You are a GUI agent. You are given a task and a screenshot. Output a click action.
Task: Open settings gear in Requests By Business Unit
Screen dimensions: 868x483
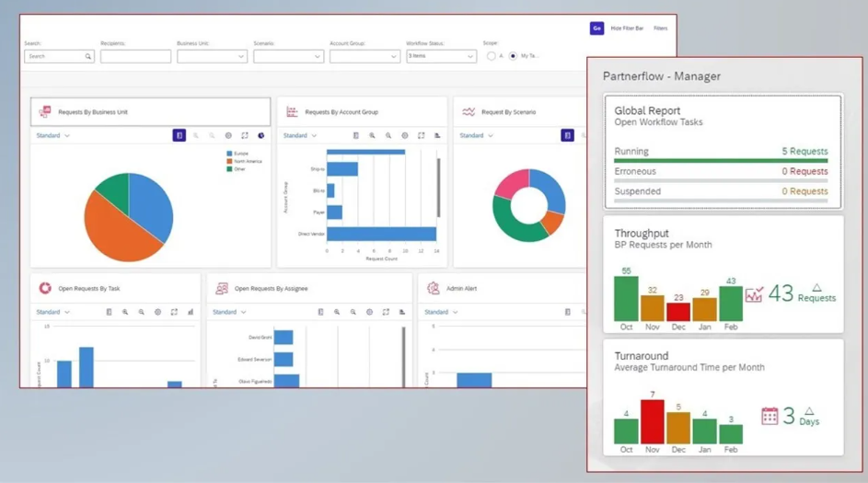(x=228, y=135)
